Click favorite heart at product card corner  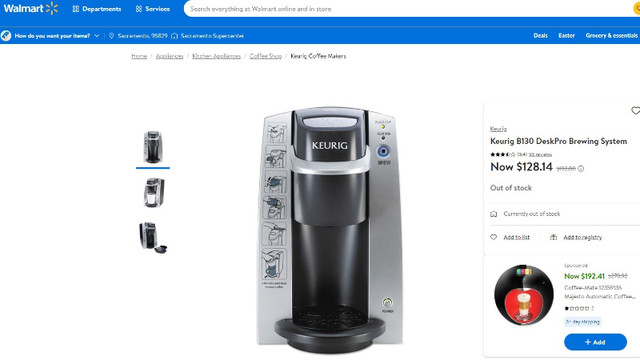[636, 110]
